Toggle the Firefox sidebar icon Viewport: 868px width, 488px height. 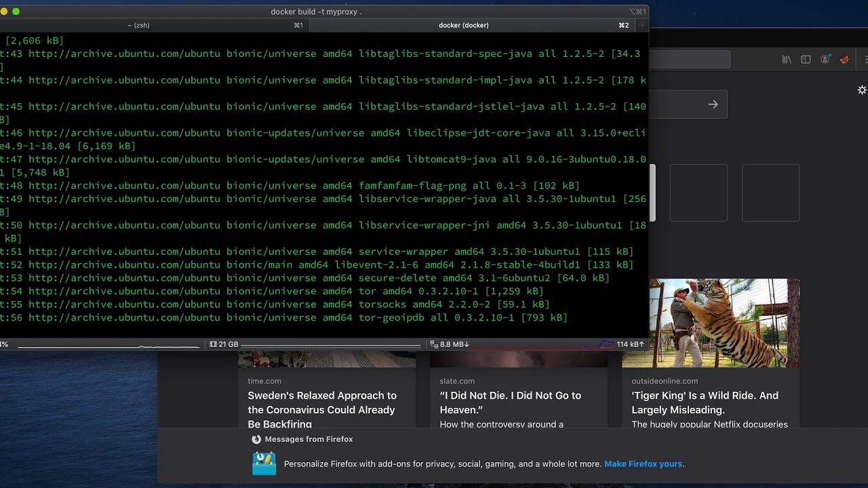click(806, 60)
